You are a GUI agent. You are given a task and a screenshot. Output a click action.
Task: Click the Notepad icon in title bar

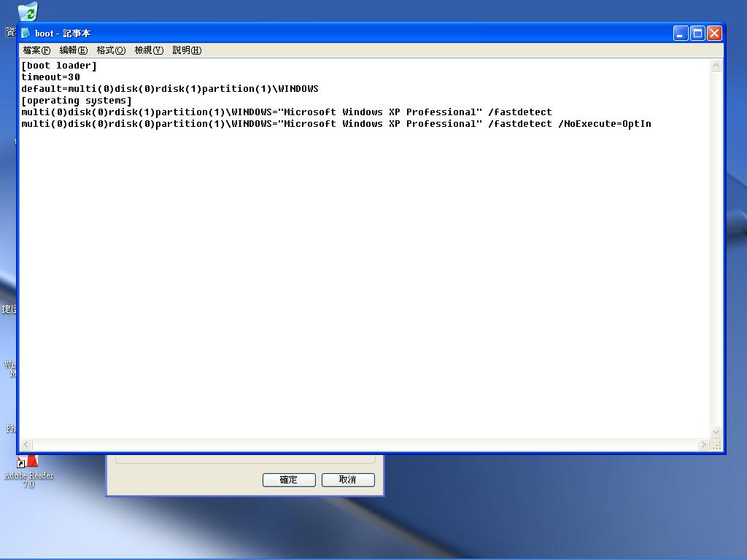(26, 33)
